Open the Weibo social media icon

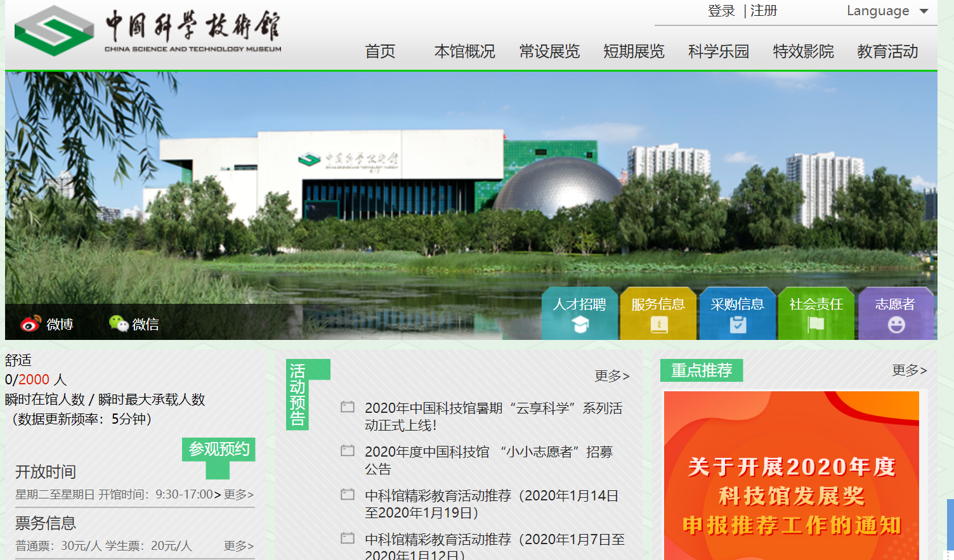tap(47, 324)
